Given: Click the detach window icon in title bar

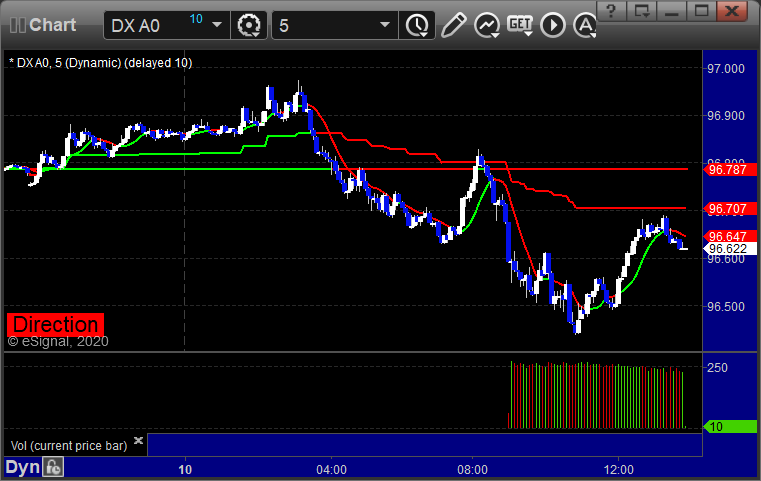Looking at the screenshot, I should point(642,11).
